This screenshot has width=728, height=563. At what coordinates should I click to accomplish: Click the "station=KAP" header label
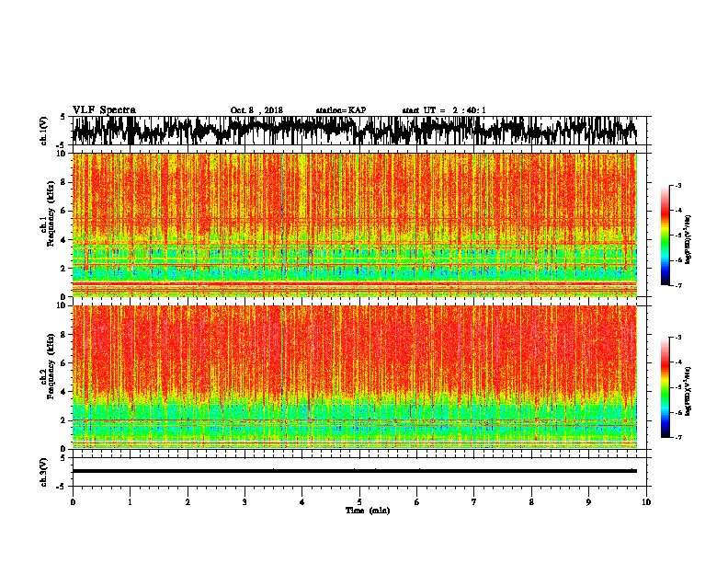[x=341, y=110]
